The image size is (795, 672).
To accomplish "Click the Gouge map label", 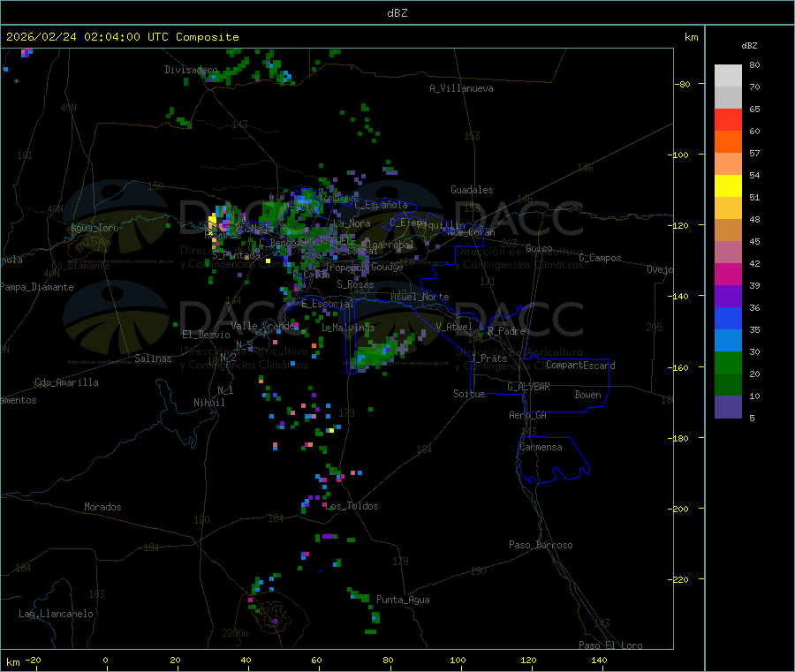I will (387, 267).
